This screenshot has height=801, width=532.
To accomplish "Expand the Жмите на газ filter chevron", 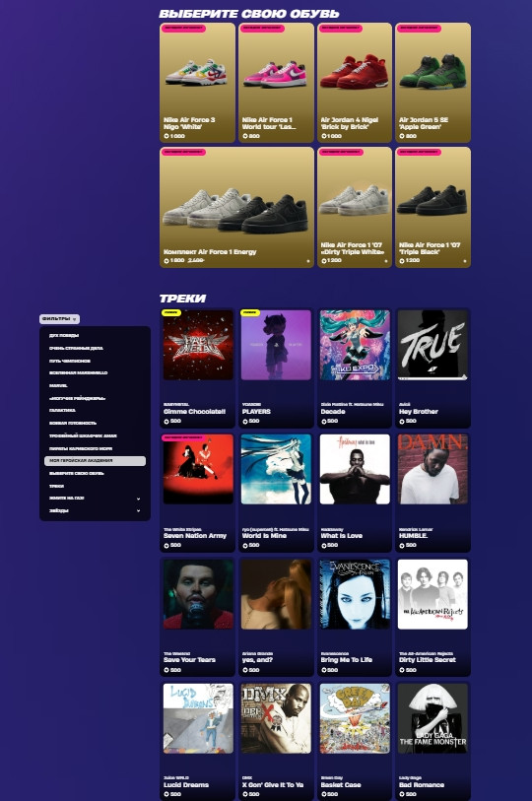I will pos(138,499).
